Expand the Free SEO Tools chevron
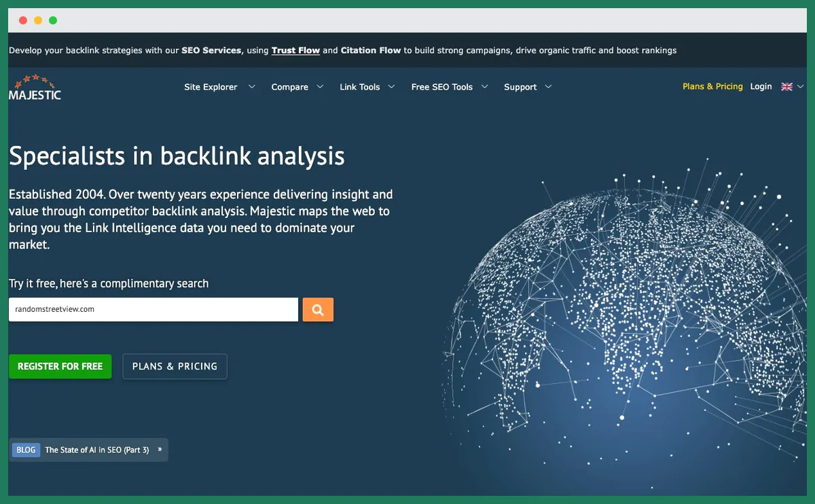Viewport: 815px width, 504px height. 485,87
